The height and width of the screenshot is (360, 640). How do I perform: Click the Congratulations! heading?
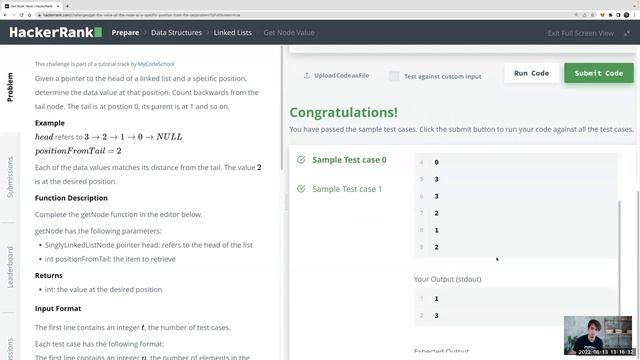tap(343, 112)
